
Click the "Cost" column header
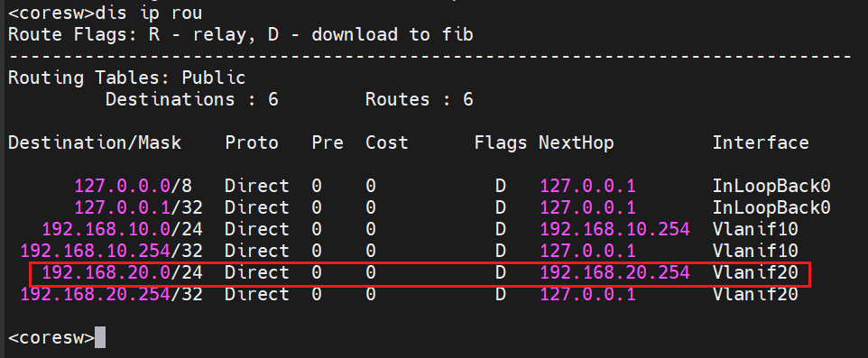[386, 142]
